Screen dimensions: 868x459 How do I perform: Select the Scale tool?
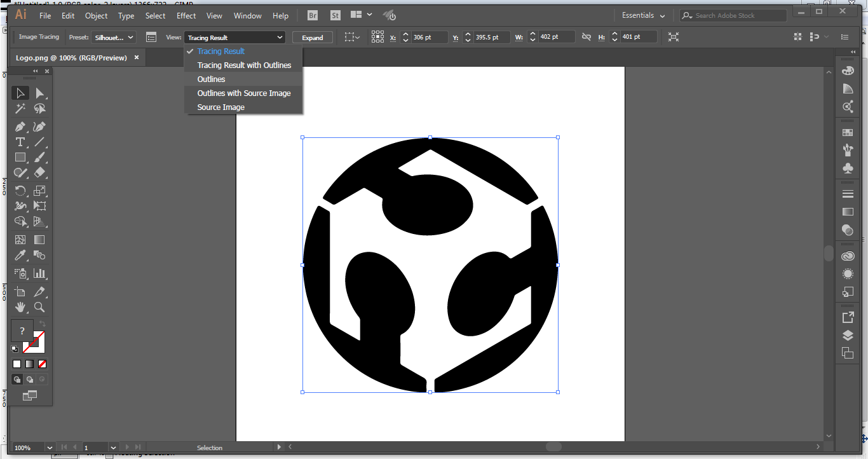[x=39, y=190]
